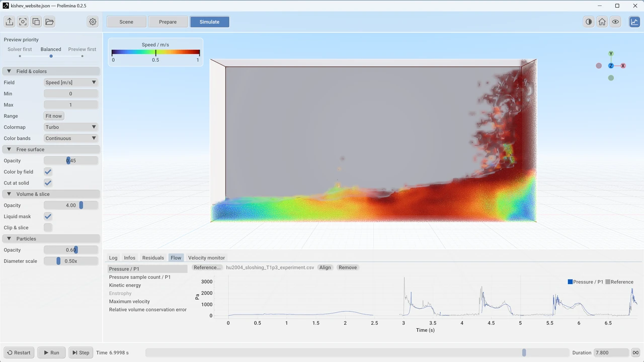Enable Clip & slice checkbox
This screenshot has height=362, width=644.
[48, 228]
